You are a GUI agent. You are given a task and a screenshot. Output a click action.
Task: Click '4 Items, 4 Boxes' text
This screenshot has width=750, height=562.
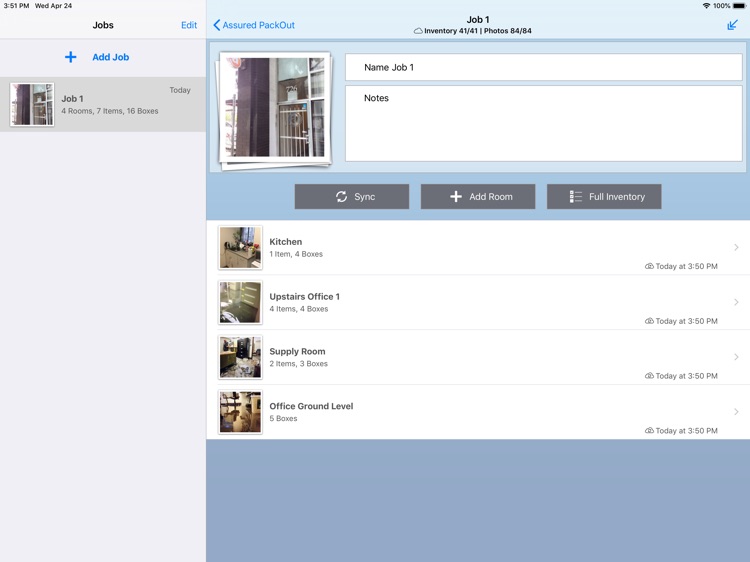pos(298,309)
